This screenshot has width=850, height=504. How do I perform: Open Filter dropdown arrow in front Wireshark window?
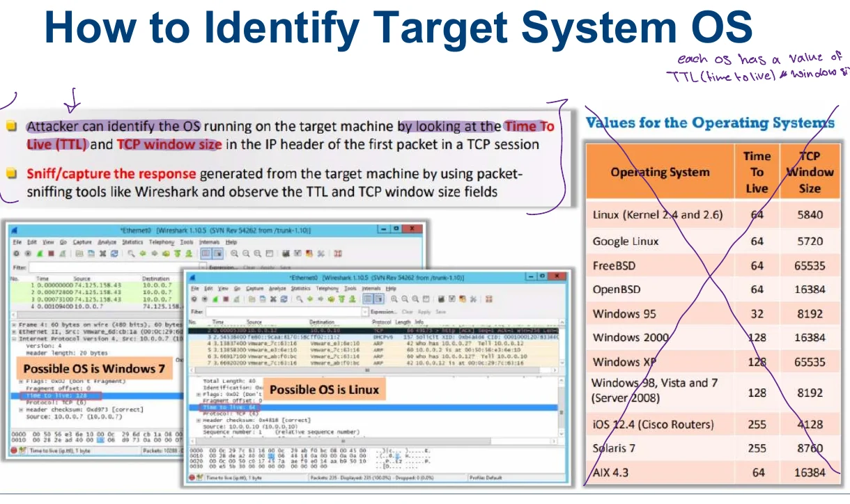[364, 311]
